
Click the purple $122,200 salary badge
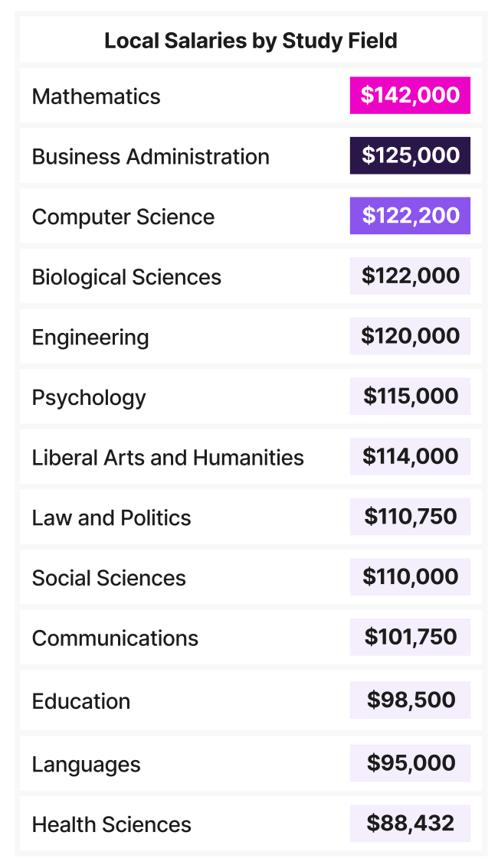pyautogui.click(x=410, y=216)
